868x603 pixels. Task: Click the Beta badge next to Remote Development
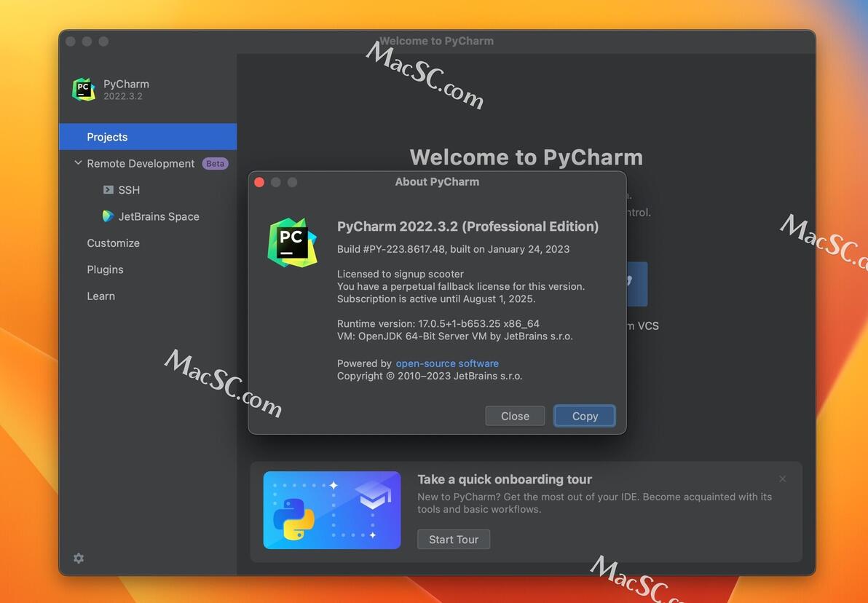pyautogui.click(x=215, y=163)
